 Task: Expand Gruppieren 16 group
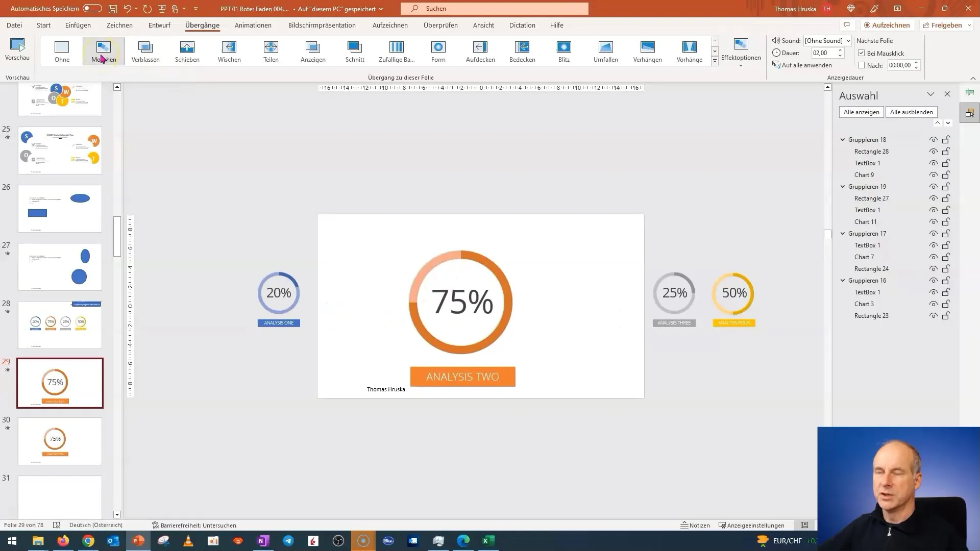843,280
